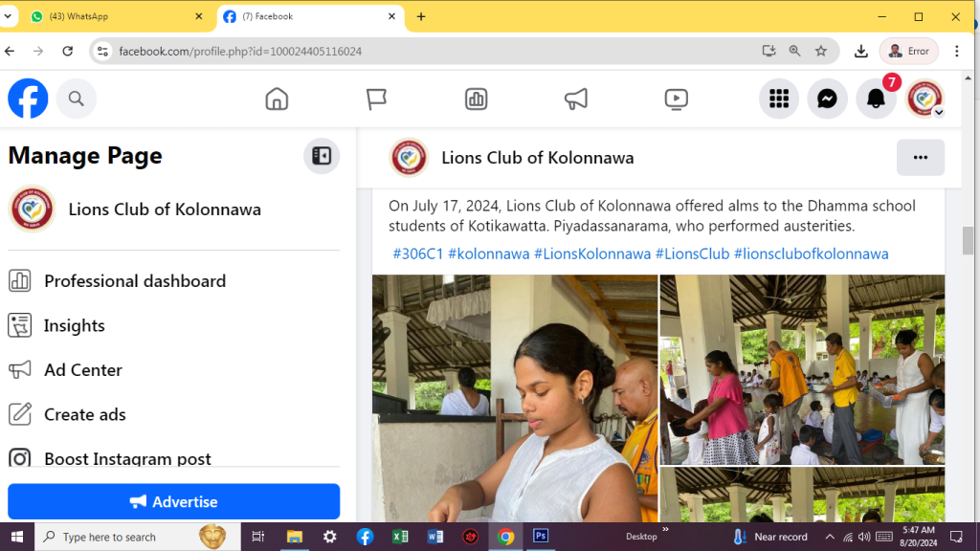Reload the current page
The width and height of the screenshot is (980, 551).
[x=68, y=52]
